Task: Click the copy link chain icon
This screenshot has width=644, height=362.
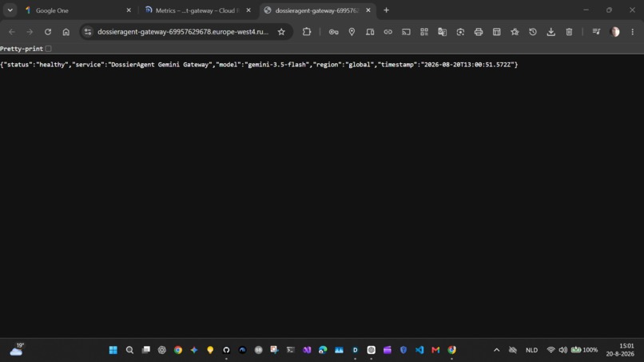Action: point(388,32)
